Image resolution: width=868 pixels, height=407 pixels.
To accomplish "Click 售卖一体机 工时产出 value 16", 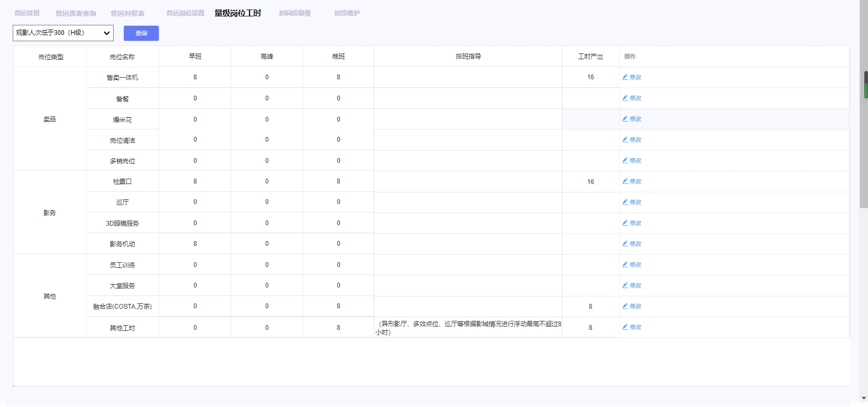I will click(590, 77).
